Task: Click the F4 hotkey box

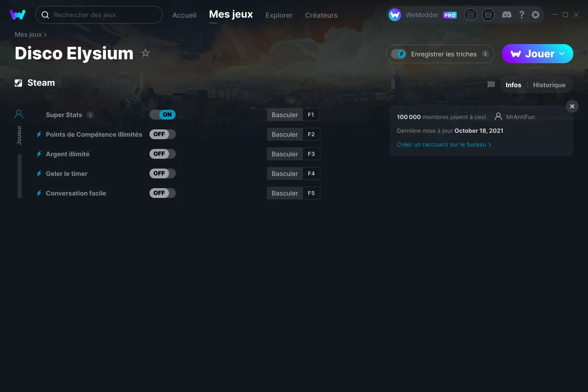Action: pos(311,173)
